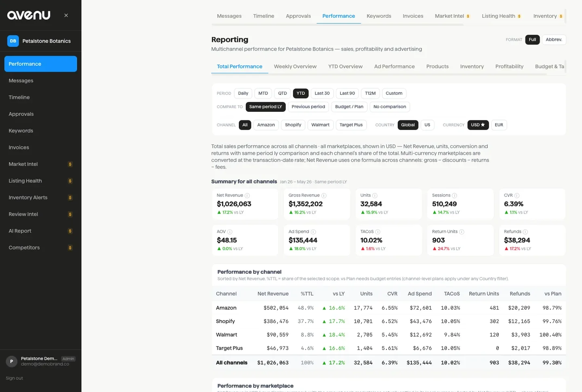Open the Keywords top tab
Screen dimensions: 582x392
379,16
